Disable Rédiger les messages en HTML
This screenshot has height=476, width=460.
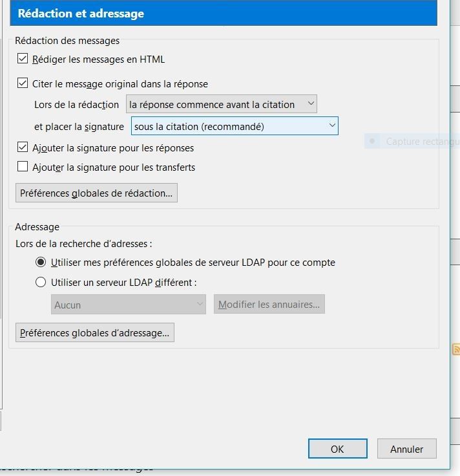pyautogui.click(x=23, y=59)
